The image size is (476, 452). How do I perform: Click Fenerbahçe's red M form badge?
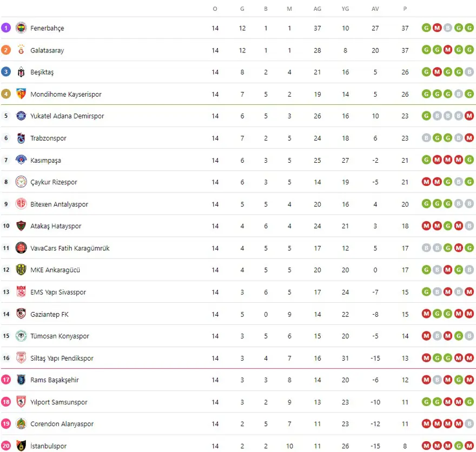click(437, 28)
